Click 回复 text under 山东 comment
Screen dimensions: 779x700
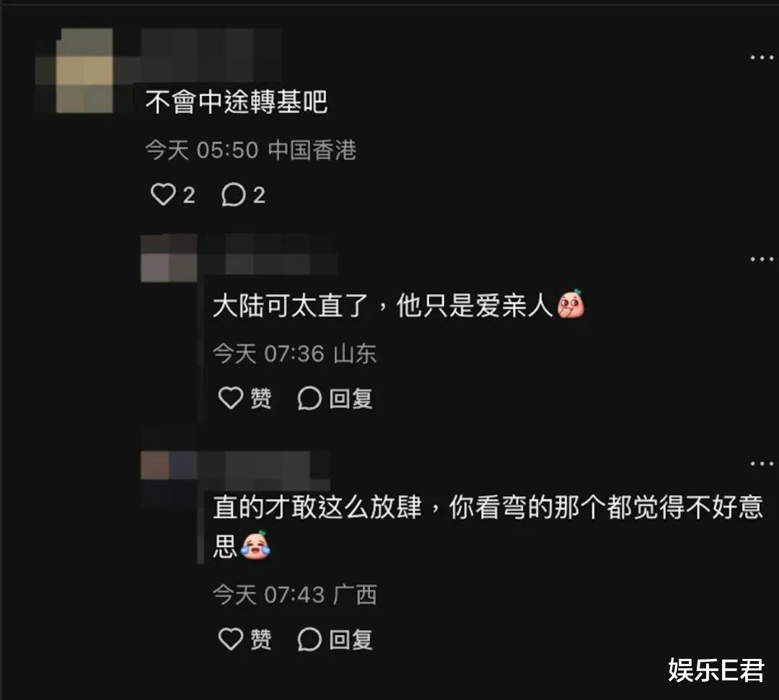coord(351,398)
